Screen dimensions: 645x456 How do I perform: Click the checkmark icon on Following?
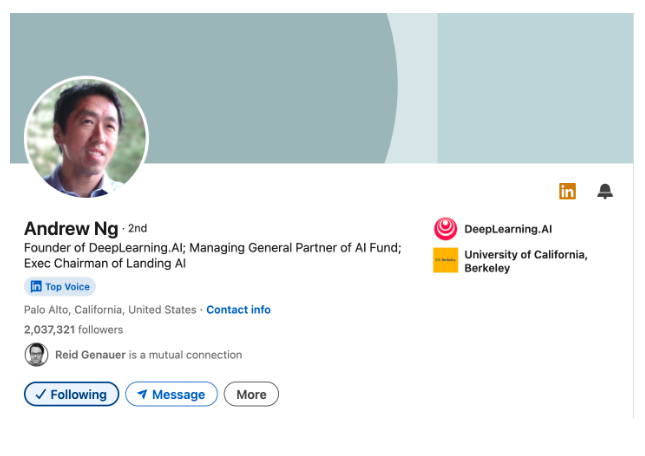pyautogui.click(x=40, y=395)
